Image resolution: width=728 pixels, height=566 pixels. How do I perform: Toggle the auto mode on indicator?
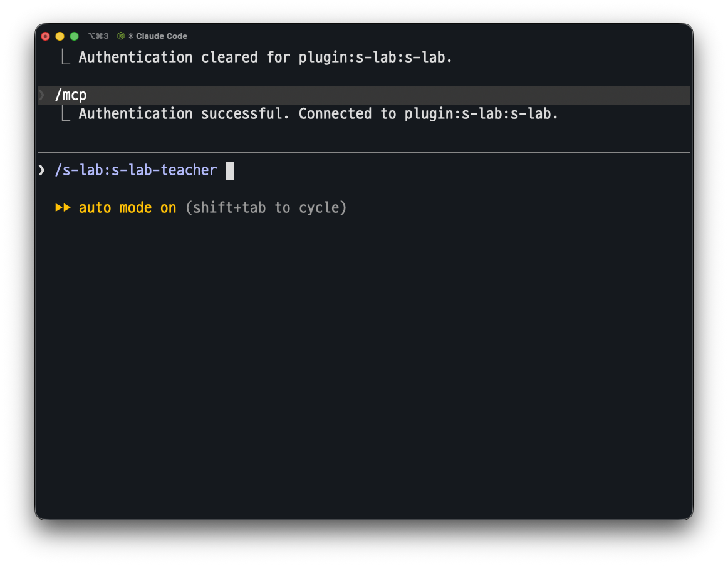(x=127, y=207)
